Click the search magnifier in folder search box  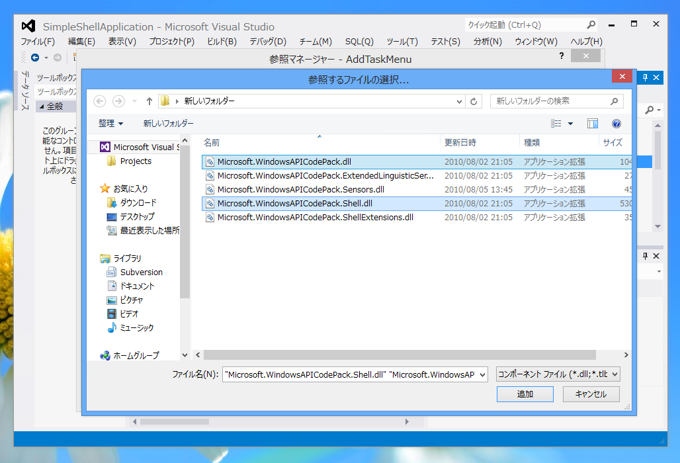click(614, 101)
